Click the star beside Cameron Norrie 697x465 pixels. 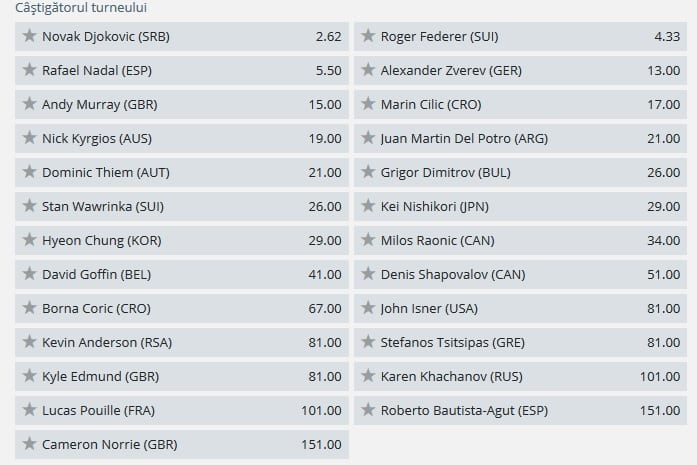click(28, 444)
